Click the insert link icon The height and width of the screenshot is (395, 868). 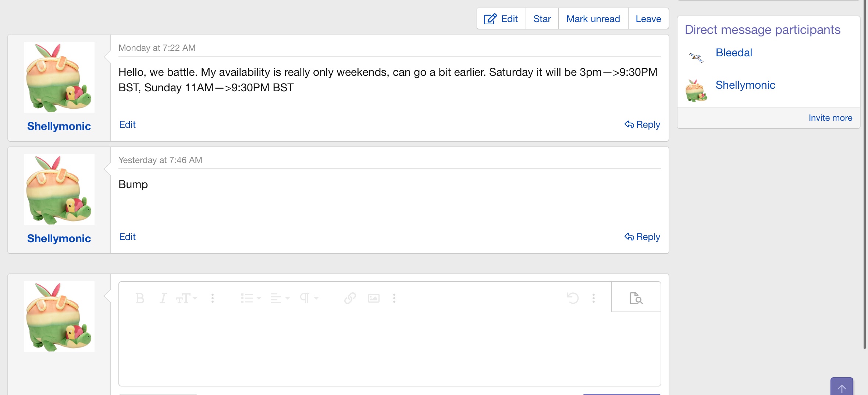pyautogui.click(x=350, y=298)
